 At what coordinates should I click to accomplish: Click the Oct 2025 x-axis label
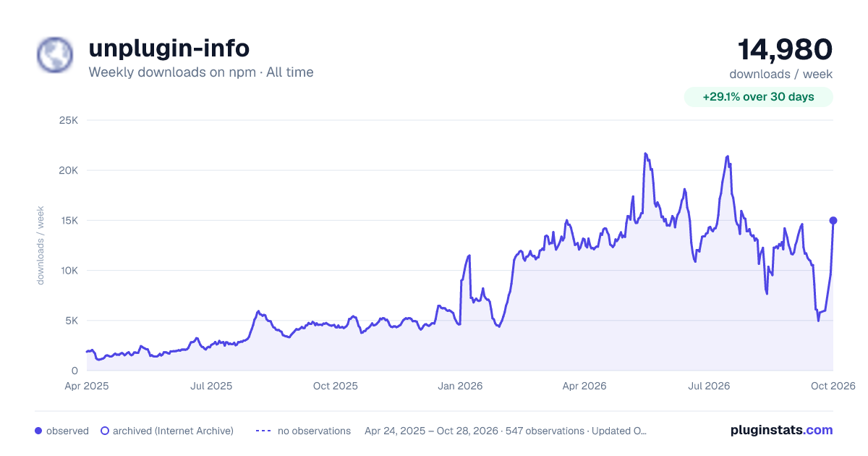click(336, 386)
